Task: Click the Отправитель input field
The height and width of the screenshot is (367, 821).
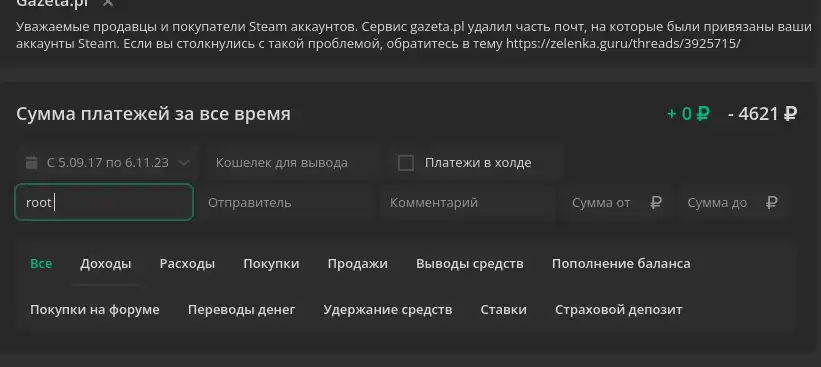Action: click(x=287, y=202)
